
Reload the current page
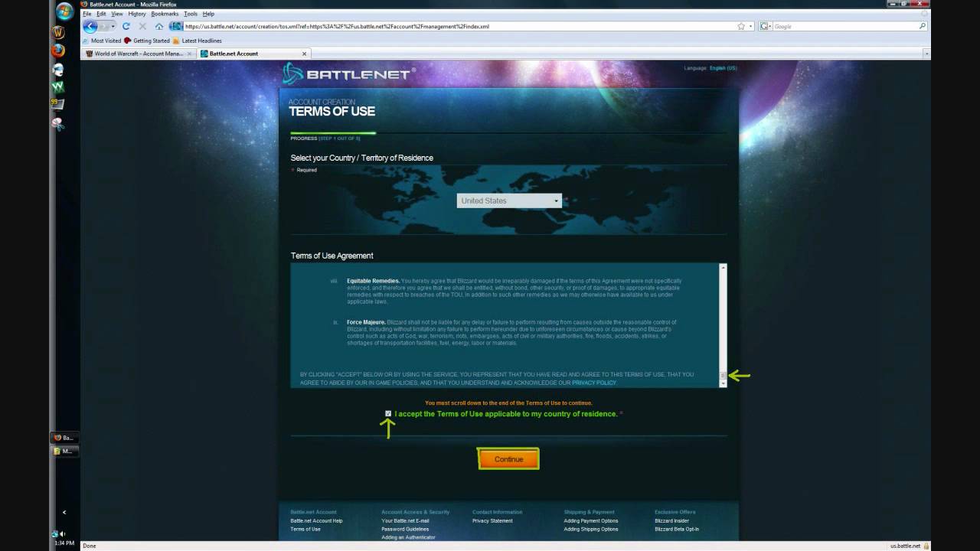(126, 26)
